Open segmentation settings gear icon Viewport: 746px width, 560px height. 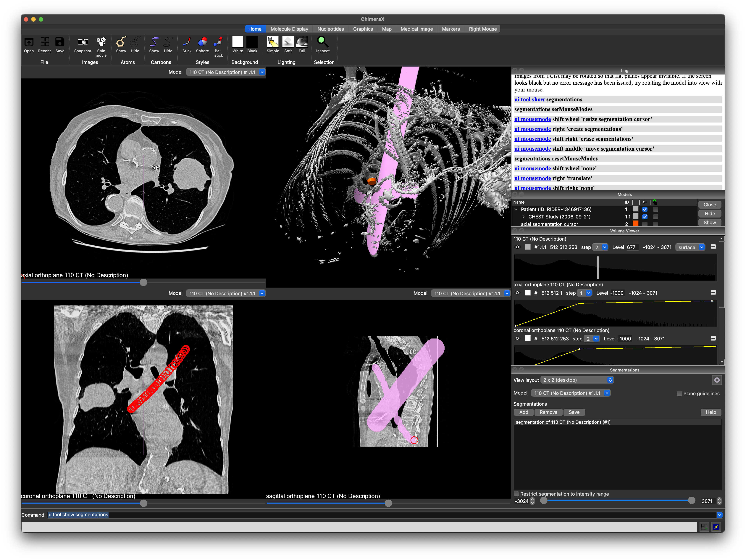(x=717, y=380)
